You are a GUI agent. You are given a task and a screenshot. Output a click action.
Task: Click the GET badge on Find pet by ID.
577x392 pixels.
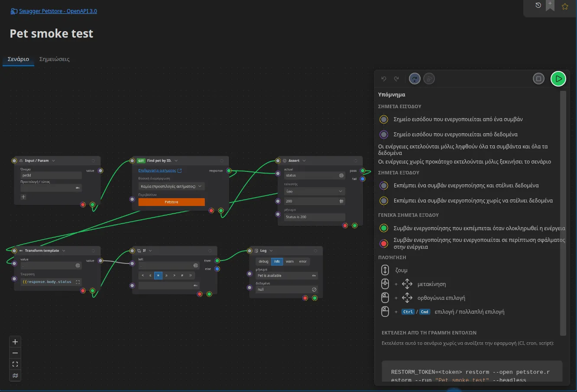[141, 161]
